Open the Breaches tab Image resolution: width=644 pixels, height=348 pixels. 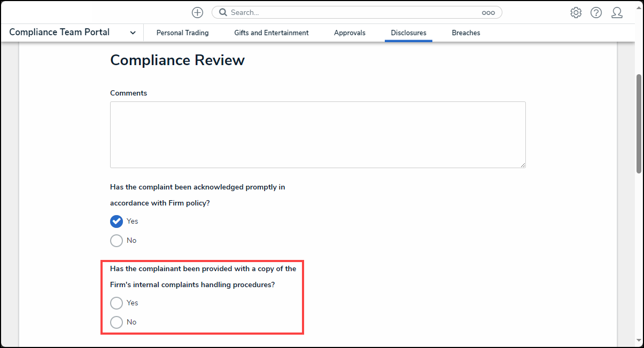pos(465,33)
